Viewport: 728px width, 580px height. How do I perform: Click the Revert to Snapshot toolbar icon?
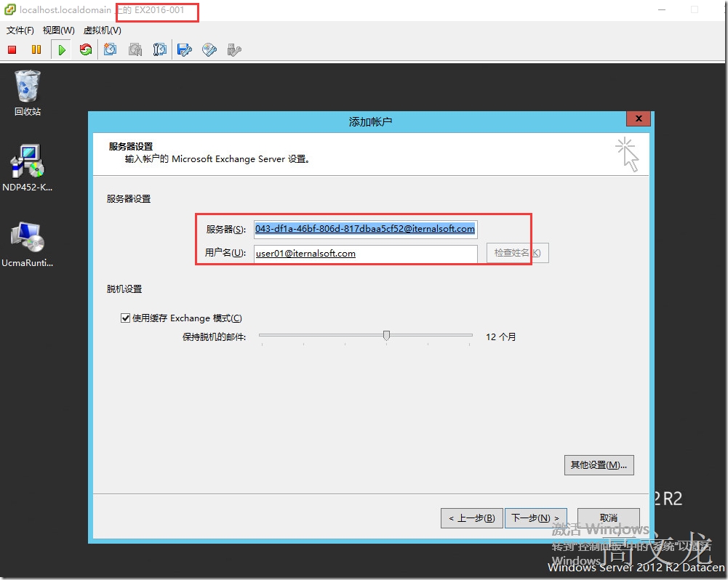135,49
